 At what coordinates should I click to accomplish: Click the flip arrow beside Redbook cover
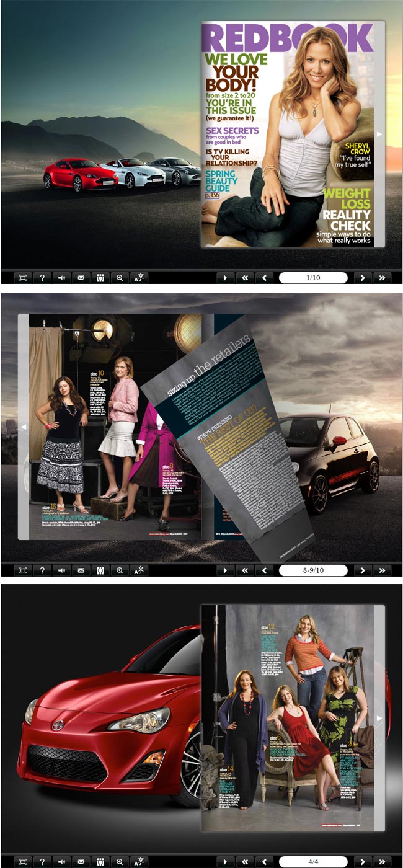[x=379, y=134]
